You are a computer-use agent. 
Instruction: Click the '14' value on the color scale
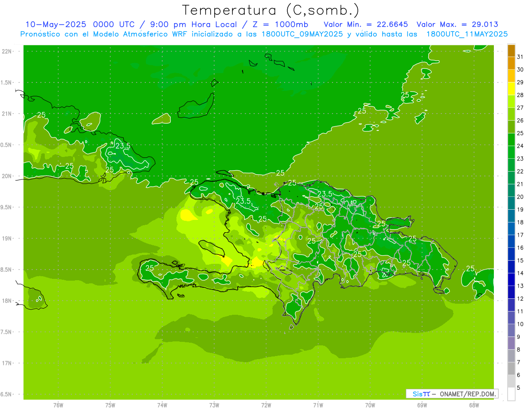pyautogui.click(x=520, y=273)
